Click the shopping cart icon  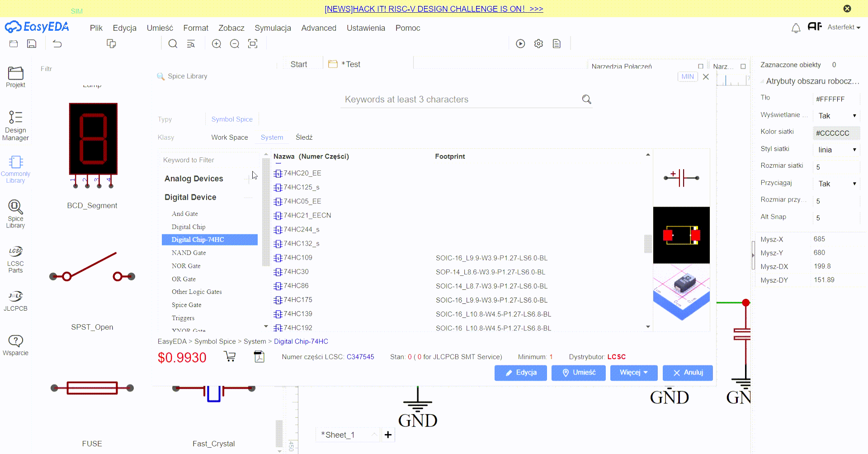click(230, 357)
